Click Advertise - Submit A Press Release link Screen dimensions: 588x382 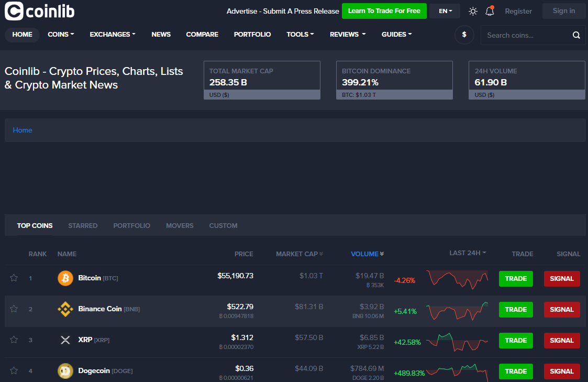(x=283, y=11)
